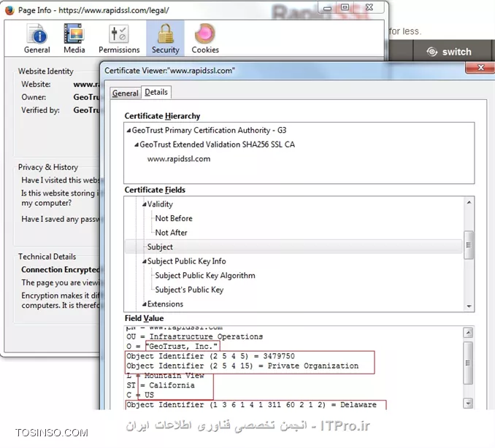This screenshot has width=495, height=448.
Task: Switch to General tab in Certificate Viewer
Action: tap(126, 93)
